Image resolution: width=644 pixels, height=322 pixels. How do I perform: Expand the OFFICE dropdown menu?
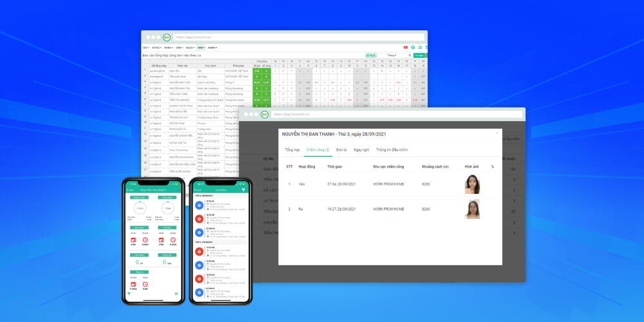[x=156, y=48]
